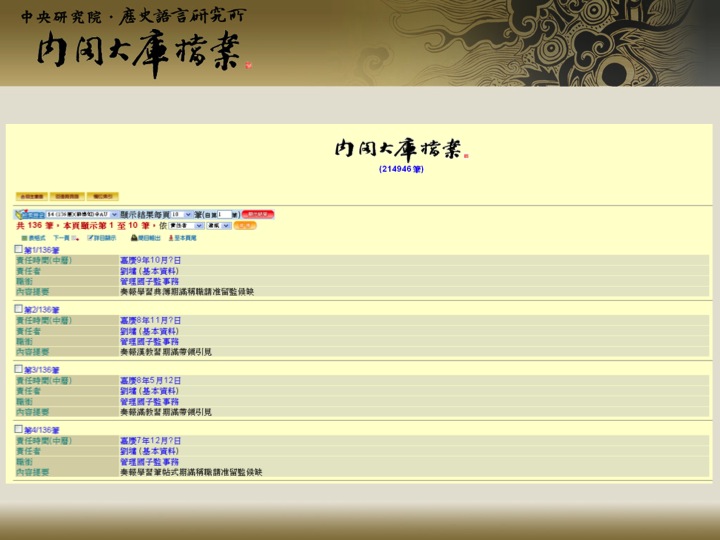Click the 檢索歷史 search set icon
The height and width of the screenshot is (540, 720).
(30, 214)
